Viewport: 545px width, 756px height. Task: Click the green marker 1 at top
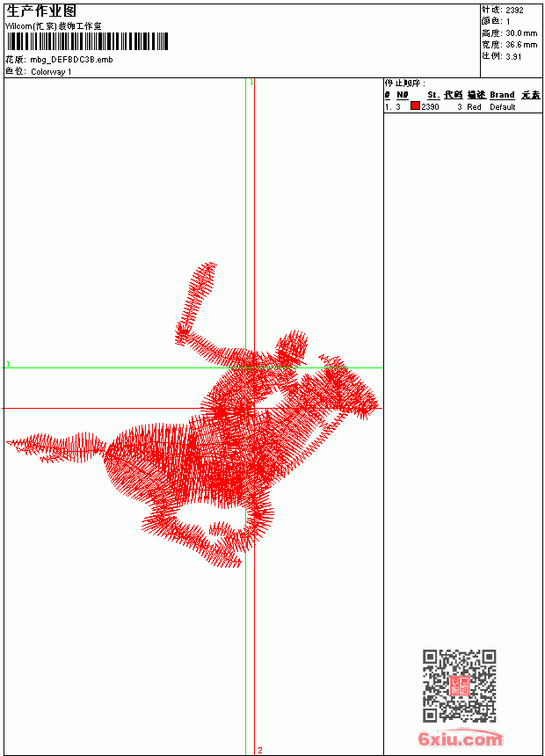tap(251, 82)
